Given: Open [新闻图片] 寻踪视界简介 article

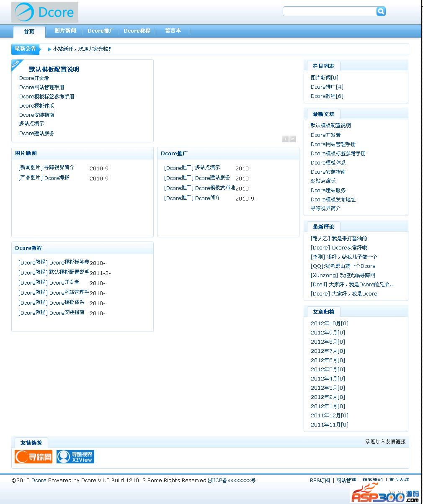Looking at the screenshot, I should pos(46,167).
